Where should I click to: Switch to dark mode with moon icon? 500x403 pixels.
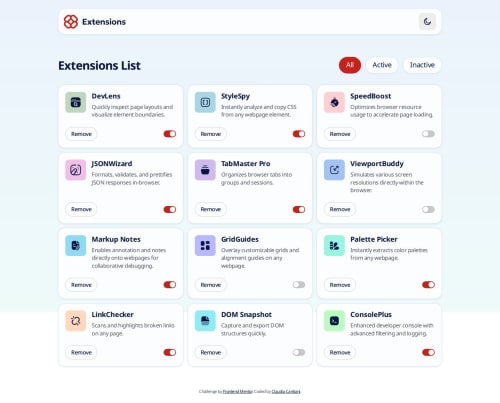(427, 22)
